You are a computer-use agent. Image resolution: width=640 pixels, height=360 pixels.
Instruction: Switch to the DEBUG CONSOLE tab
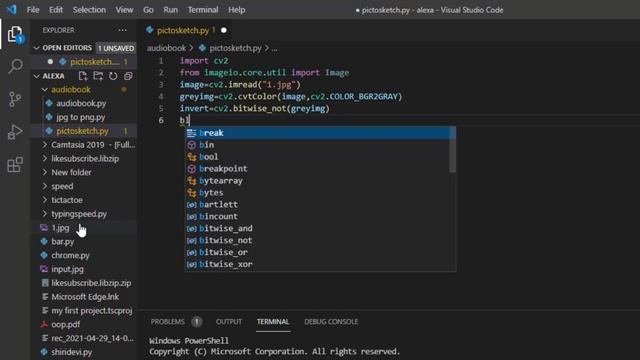331,322
